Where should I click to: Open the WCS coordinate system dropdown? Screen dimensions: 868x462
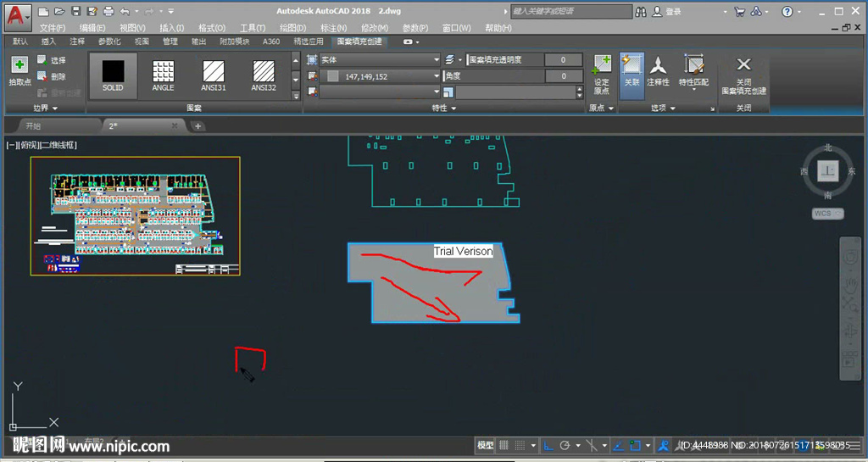click(827, 213)
